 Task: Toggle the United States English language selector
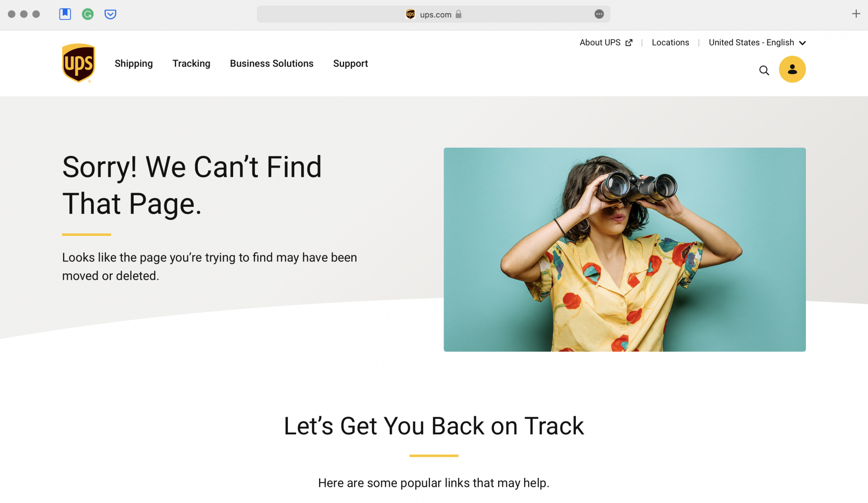click(x=757, y=42)
